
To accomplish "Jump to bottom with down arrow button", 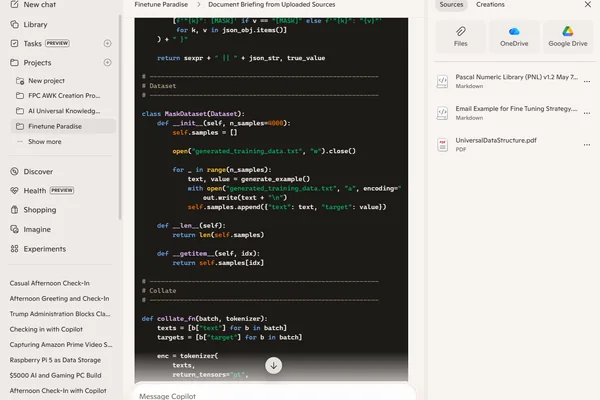I will pyautogui.click(x=274, y=366).
